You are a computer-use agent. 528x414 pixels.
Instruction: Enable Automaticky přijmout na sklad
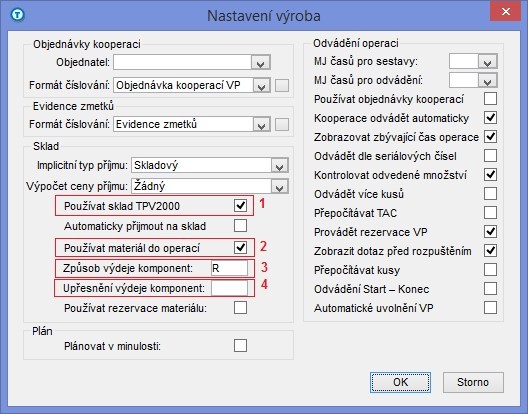(x=240, y=226)
